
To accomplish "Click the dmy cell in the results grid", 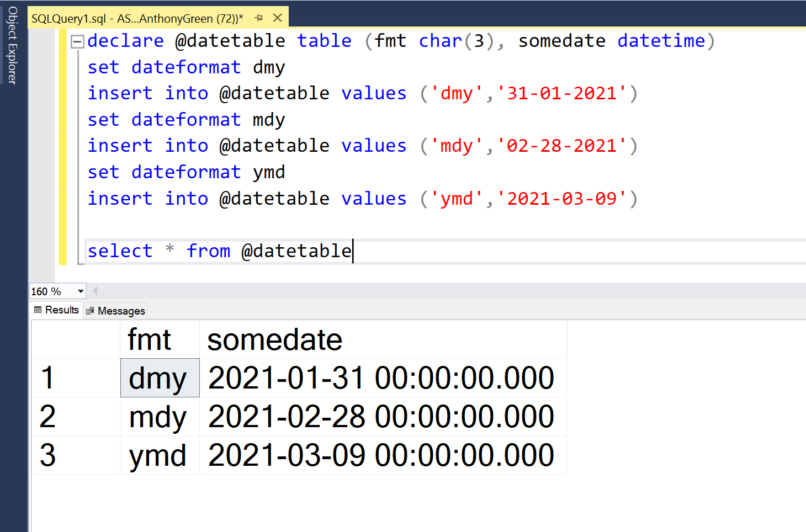I will tap(159, 378).
